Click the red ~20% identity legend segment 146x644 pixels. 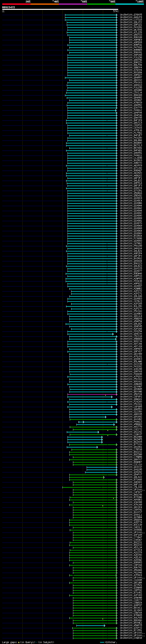pyautogui.click(x=16, y=4)
